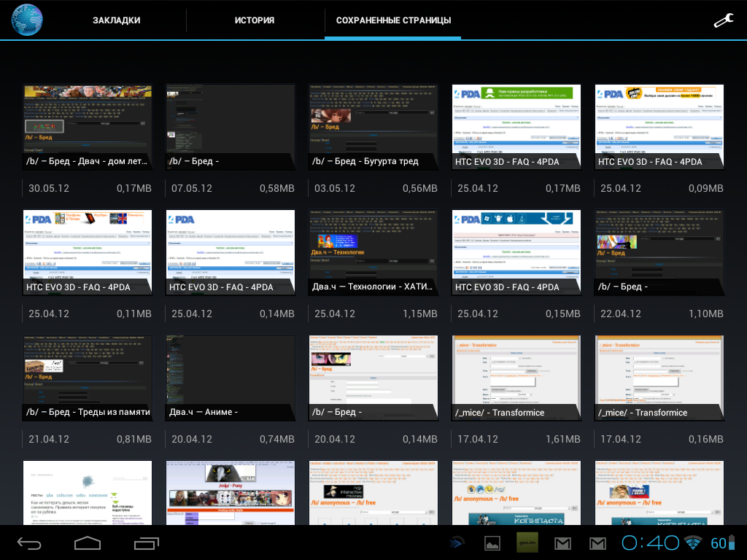Image resolution: width=747 pixels, height=560 pixels.
Task: Tap the Wi-Fi status icon
Action: click(693, 542)
